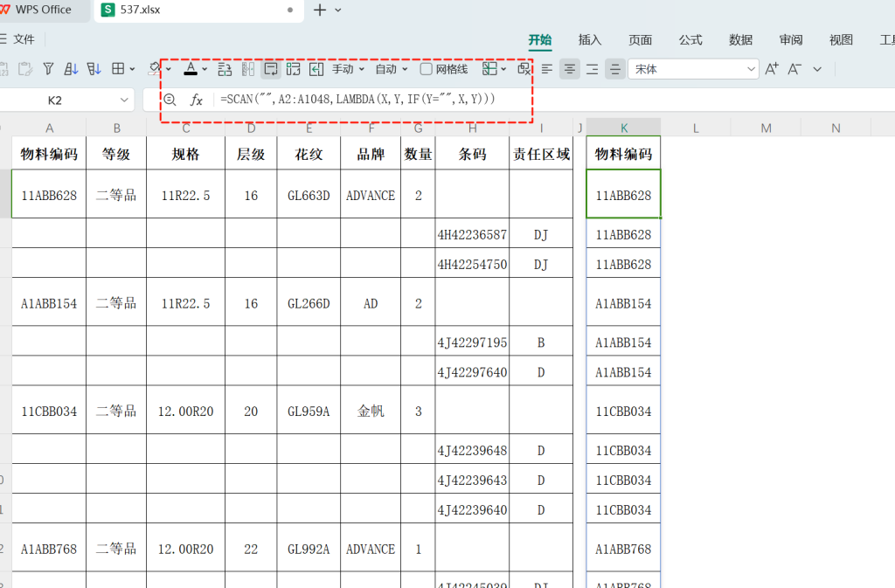
Task: Switch to the 页面 ribbon tab
Action: (640, 39)
